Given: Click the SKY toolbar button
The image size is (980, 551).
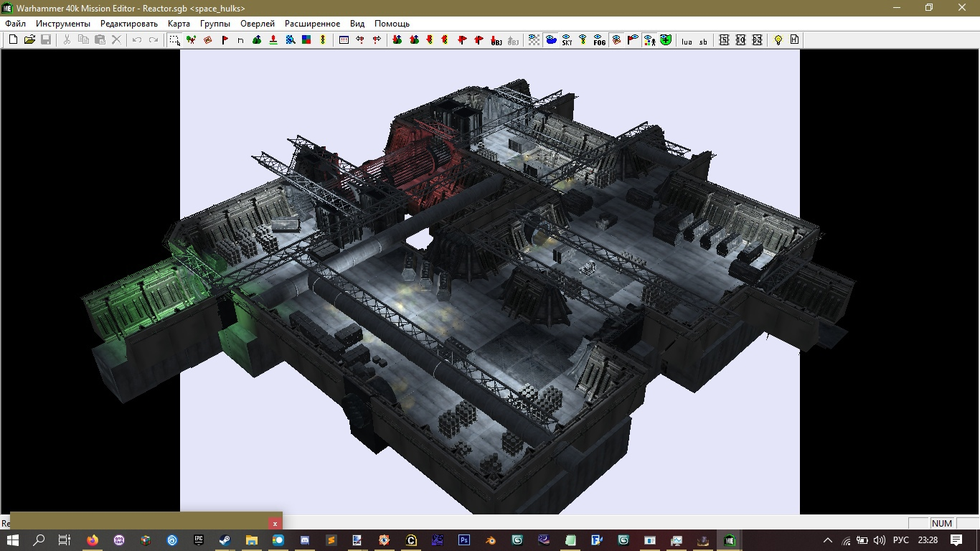Looking at the screenshot, I should pos(567,40).
